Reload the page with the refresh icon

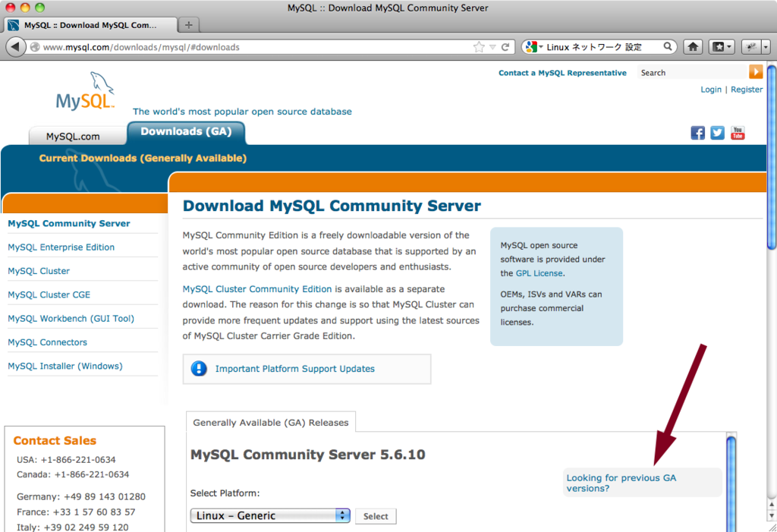(505, 47)
